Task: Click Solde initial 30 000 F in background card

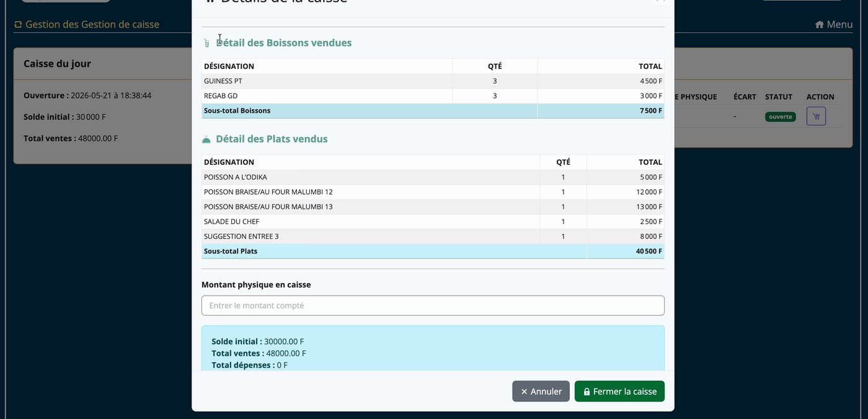Action: tap(64, 117)
